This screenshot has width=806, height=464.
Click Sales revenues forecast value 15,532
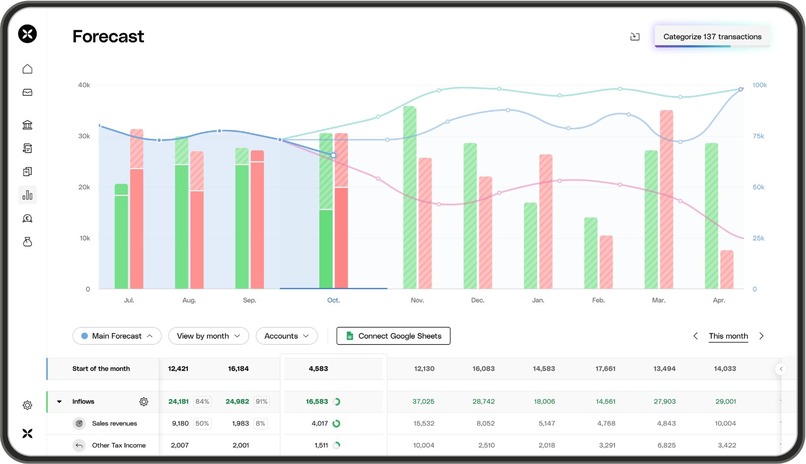pos(424,424)
